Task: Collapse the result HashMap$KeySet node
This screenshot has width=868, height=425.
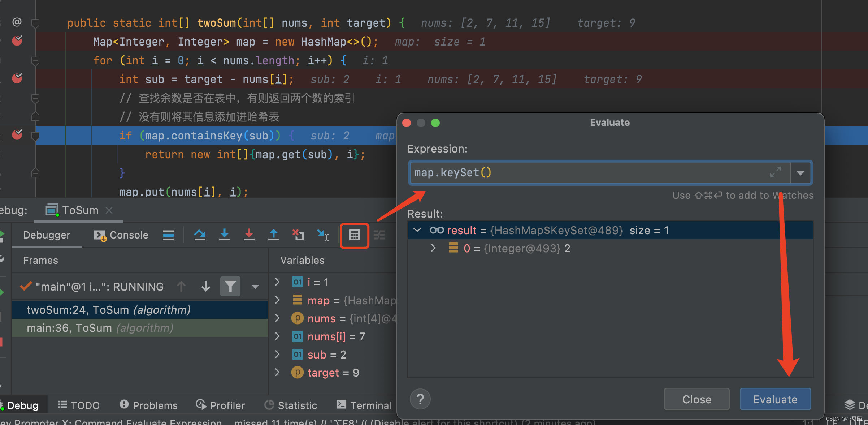Action: coord(417,230)
